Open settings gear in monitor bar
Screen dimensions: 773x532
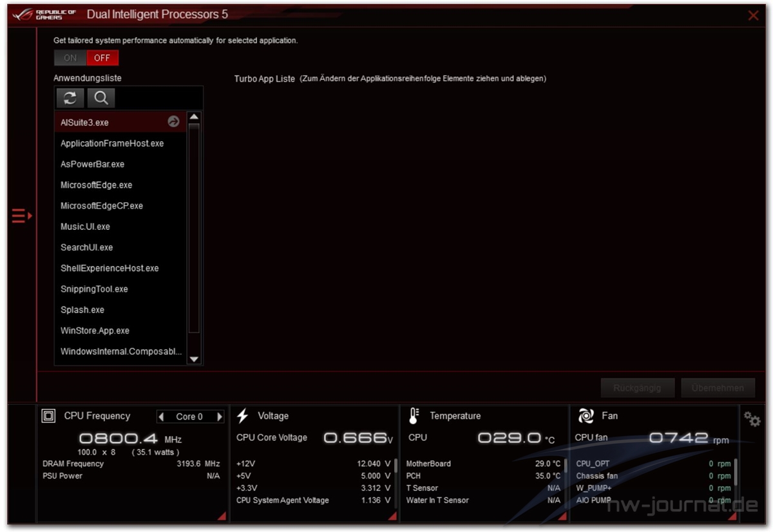tap(752, 419)
